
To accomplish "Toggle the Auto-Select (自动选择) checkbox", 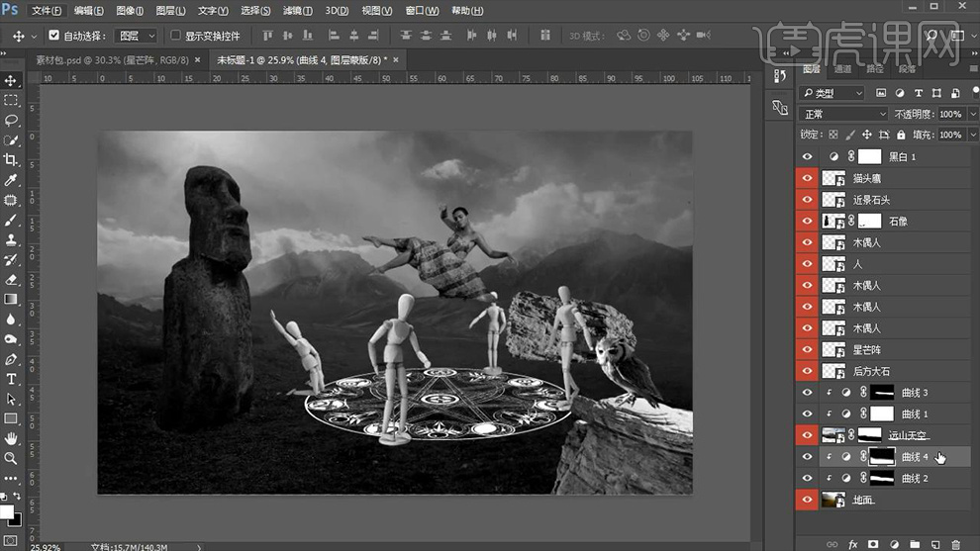I will 53,35.
